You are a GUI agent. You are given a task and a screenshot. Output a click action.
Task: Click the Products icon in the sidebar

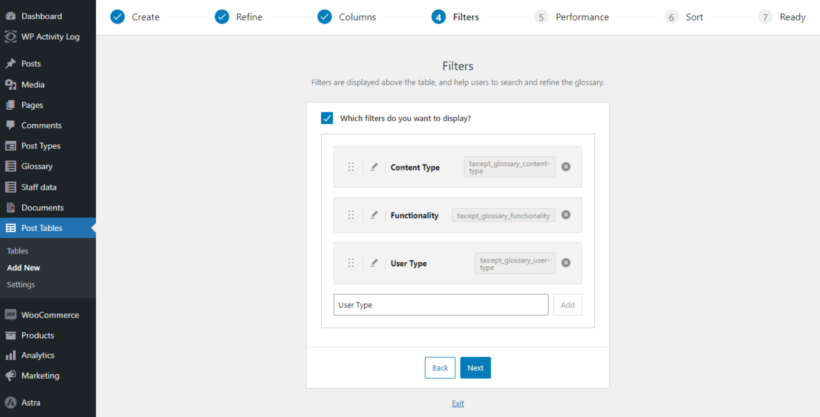10,335
